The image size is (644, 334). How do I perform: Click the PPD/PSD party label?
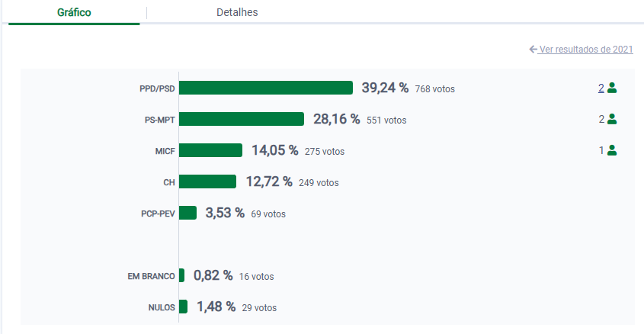click(157, 88)
